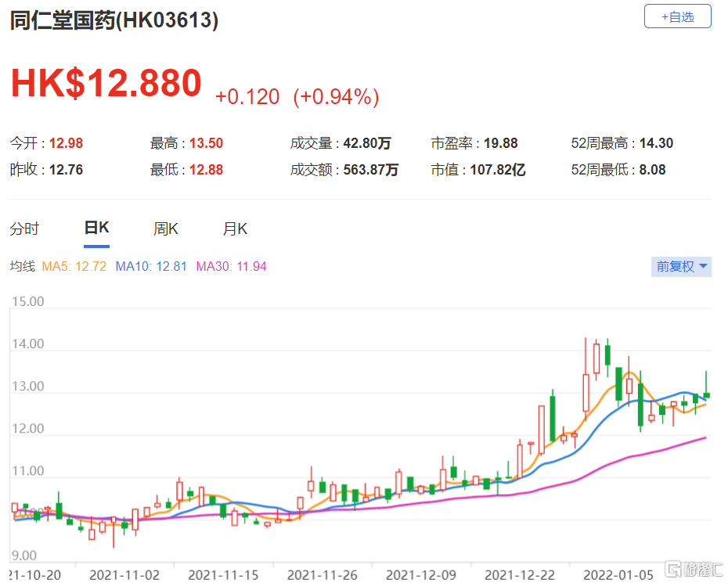Viewport: 728px width, 583px height.
Task: Click the MA5: 12.72 indicator label
Action: click(74, 266)
